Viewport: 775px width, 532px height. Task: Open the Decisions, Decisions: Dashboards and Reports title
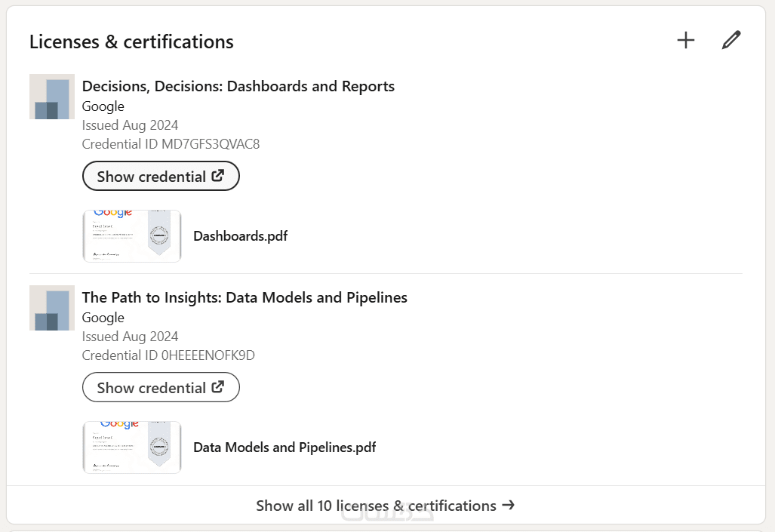coord(238,87)
